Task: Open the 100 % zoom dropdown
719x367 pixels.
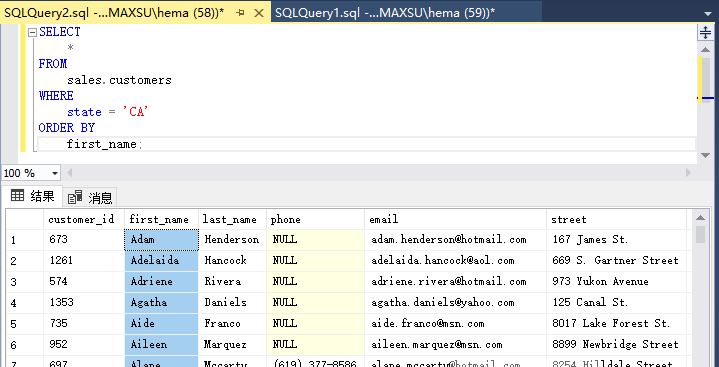Action: point(55,173)
